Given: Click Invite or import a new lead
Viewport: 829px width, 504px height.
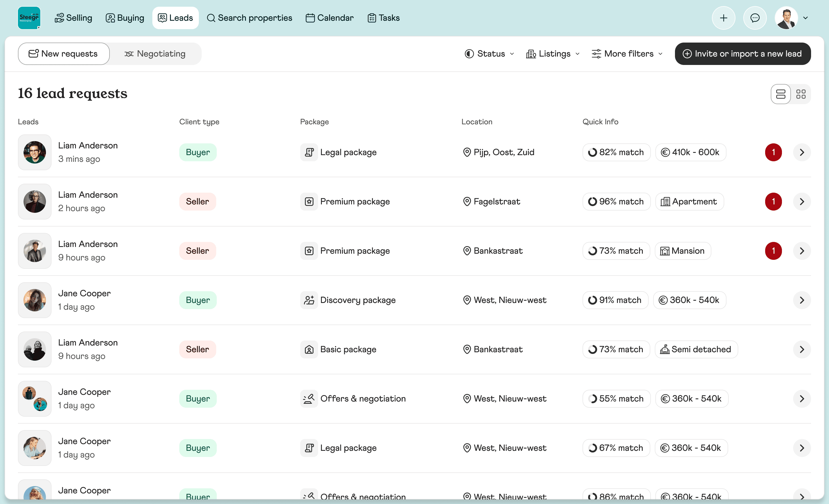Looking at the screenshot, I should (742, 53).
